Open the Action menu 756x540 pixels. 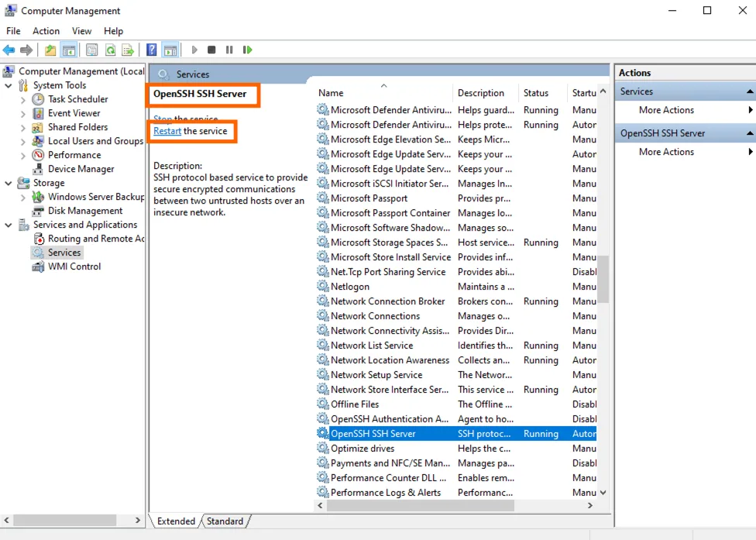click(x=46, y=31)
